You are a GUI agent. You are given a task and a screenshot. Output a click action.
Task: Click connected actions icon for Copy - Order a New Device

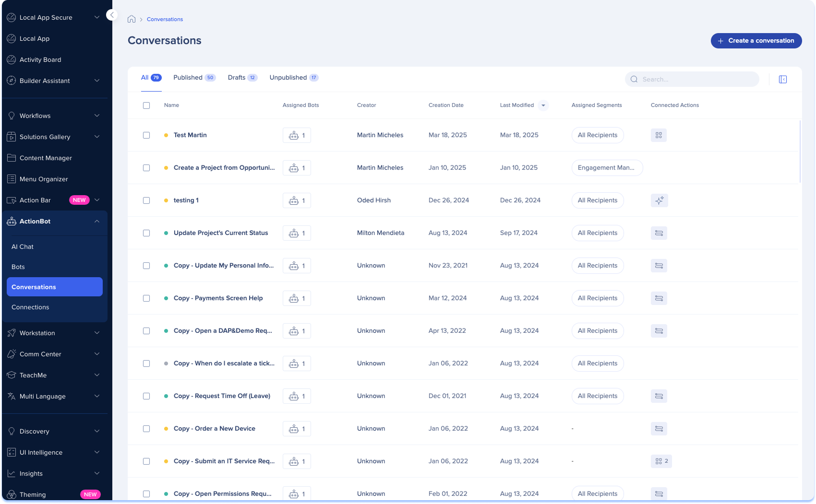click(x=659, y=429)
